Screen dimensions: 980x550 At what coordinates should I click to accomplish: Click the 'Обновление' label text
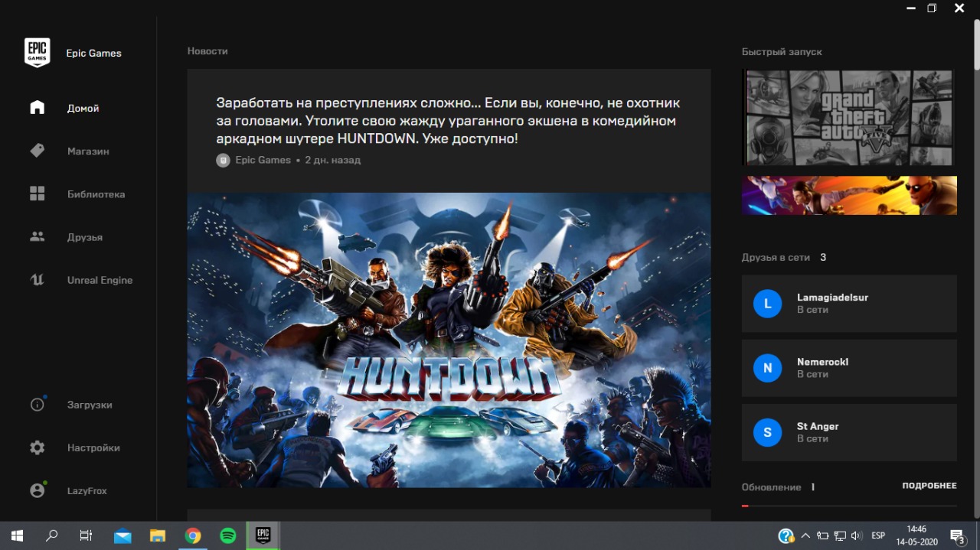tap(771, 487)
